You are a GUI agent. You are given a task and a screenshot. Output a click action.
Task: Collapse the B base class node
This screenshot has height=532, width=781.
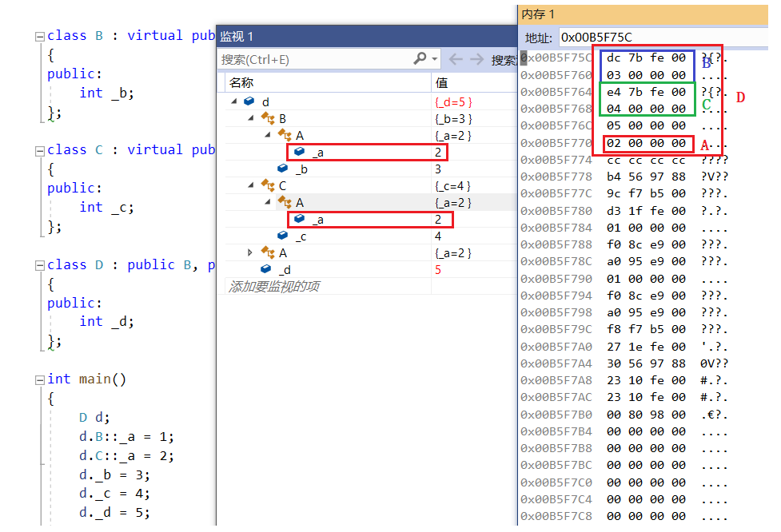[x=251, y=118]
